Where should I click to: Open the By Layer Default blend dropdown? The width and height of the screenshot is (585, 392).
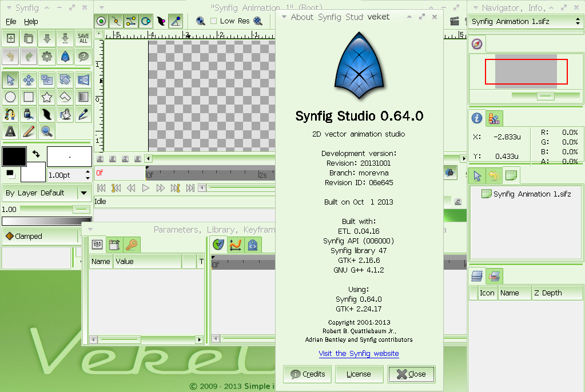(47, 193)
